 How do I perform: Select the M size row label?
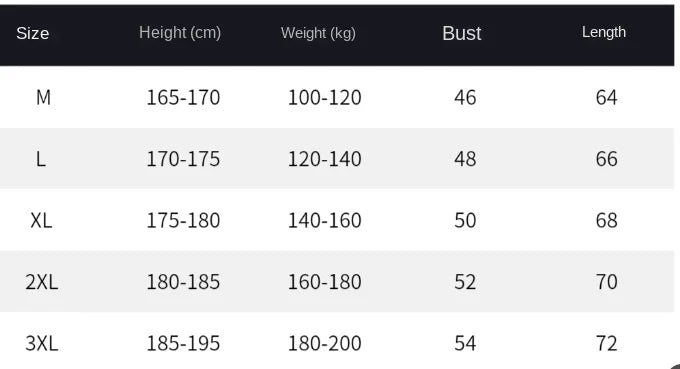click(x=43, y=97)
